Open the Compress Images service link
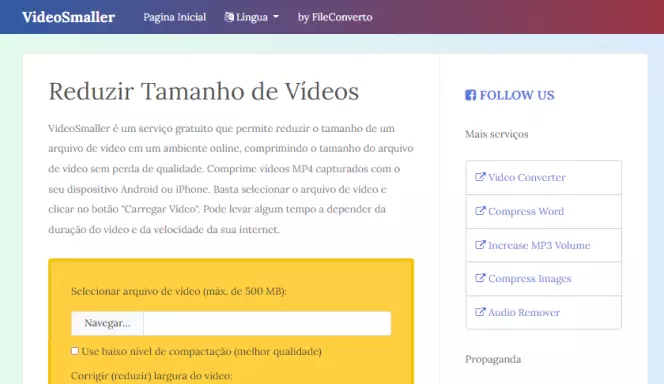The width and height of the screenshot is (664, 384). (530, 279)
